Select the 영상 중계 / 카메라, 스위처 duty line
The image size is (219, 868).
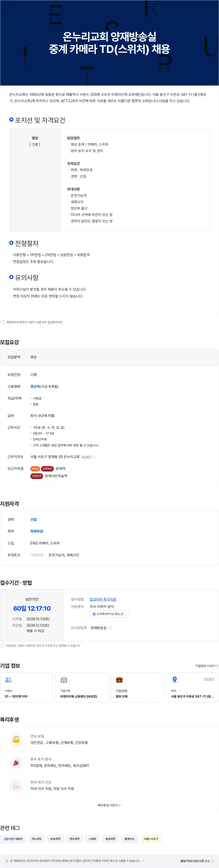[89, 145]
